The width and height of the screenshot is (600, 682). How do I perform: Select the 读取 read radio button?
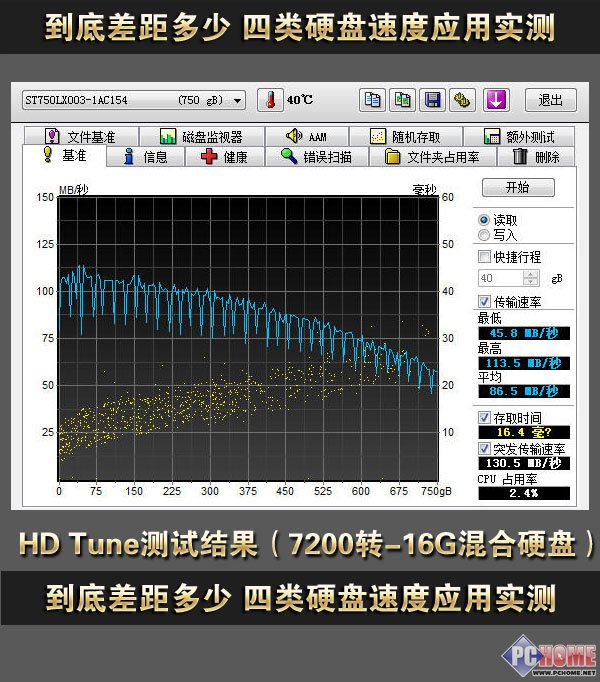484,220
